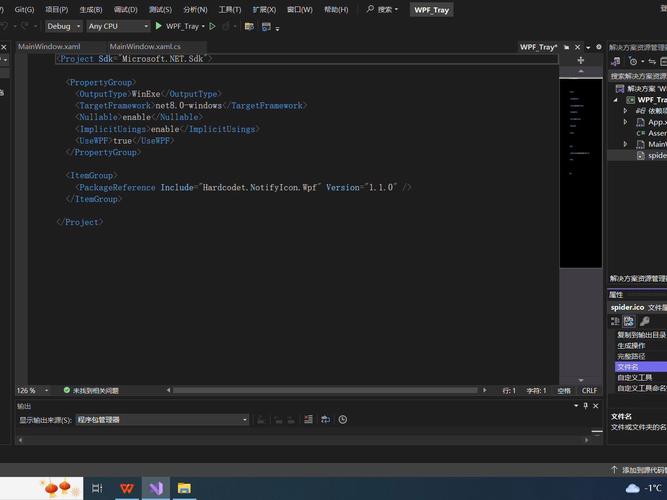Open the 生成(B) menu
This screenshot has height=500, width=667.
tap(91, 9)
